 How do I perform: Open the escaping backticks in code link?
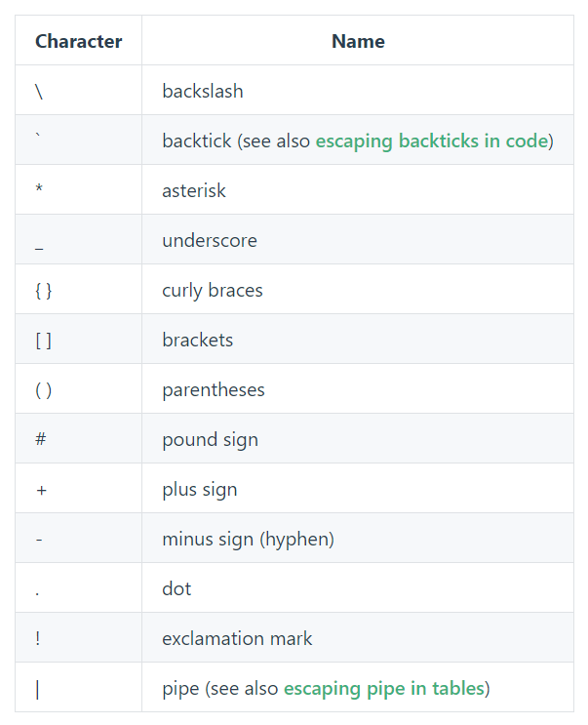point(431,141)
